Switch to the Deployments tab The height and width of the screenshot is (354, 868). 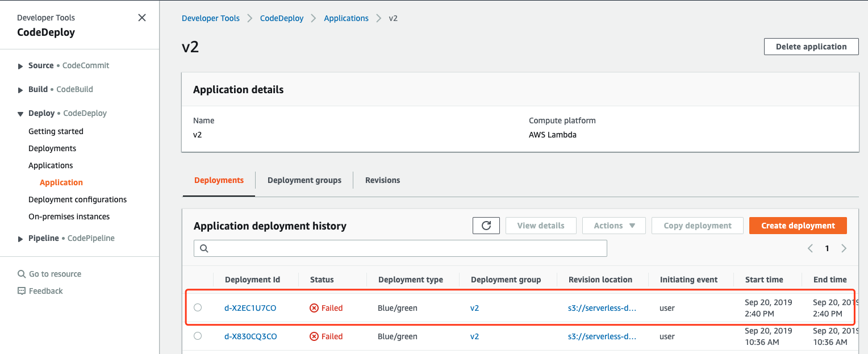219,180
